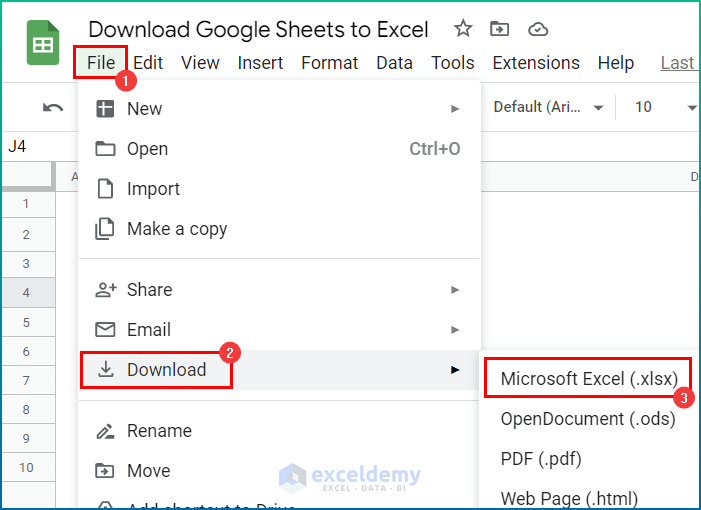Open the Google Sheets home logo
This screenshot has height=510, width=701.
click(x=43, y=43)
